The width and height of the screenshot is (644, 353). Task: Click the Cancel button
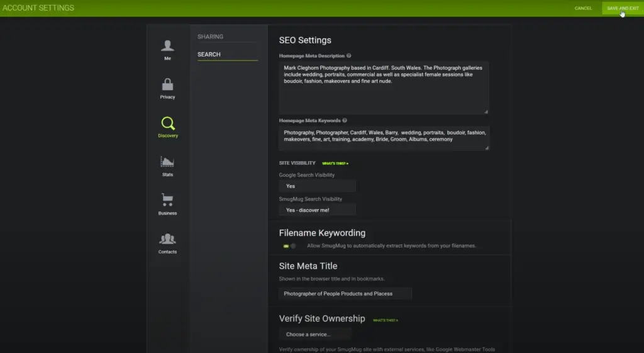(x=583, y=8)
